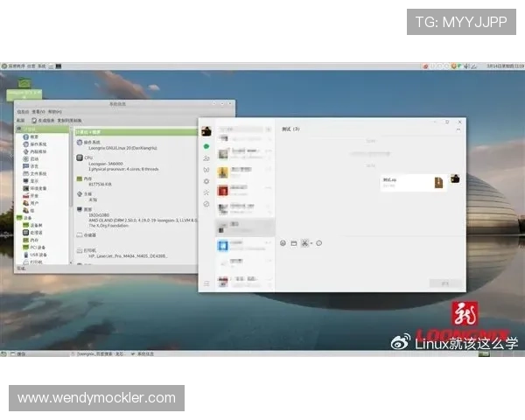Select 处理器 in the devices tree

[35, 232]
